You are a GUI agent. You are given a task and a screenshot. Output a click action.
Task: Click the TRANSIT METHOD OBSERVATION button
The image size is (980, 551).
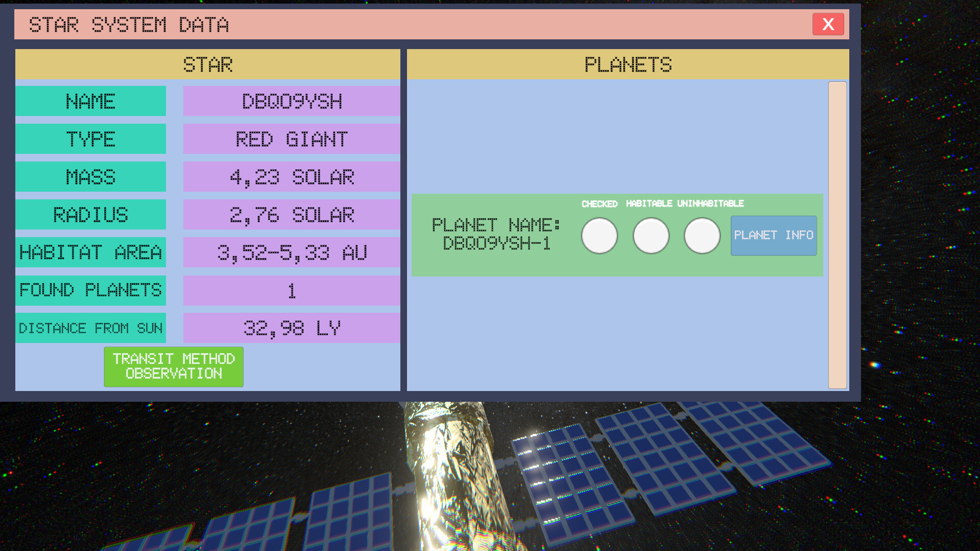(x=174, y=366)
